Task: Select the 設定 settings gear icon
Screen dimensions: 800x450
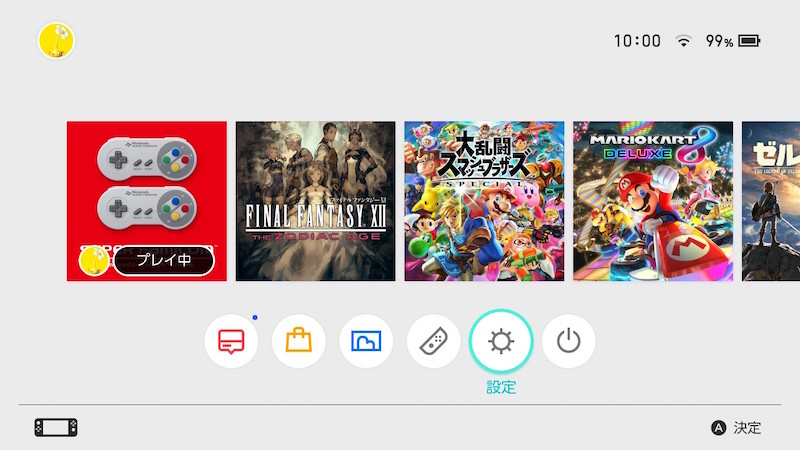Action: [x=501, y=341]
